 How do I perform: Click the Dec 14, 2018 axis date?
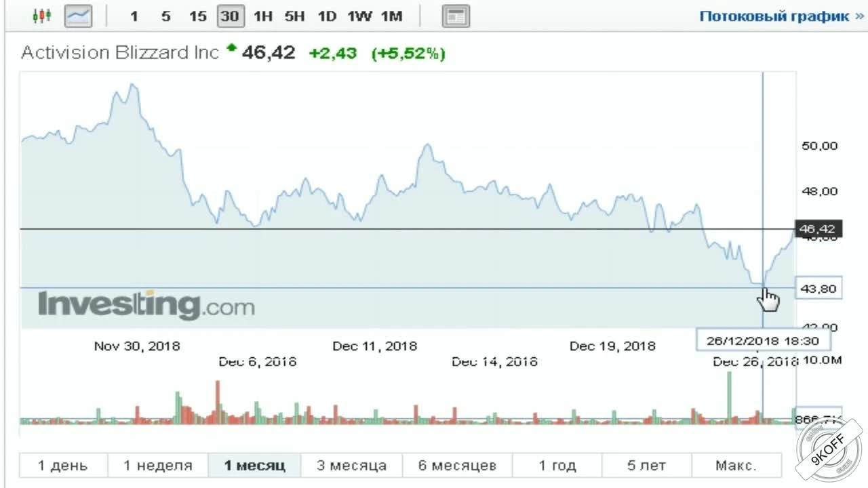click(x=494, y=362)
